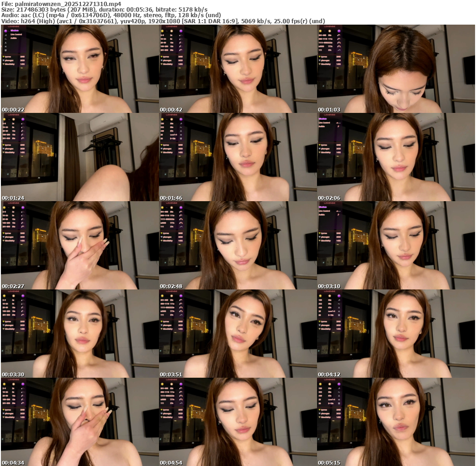Open the thumbnail at timestamp 00:01:24
Viewport: 476px width, 466px height.
click(80, 157)
